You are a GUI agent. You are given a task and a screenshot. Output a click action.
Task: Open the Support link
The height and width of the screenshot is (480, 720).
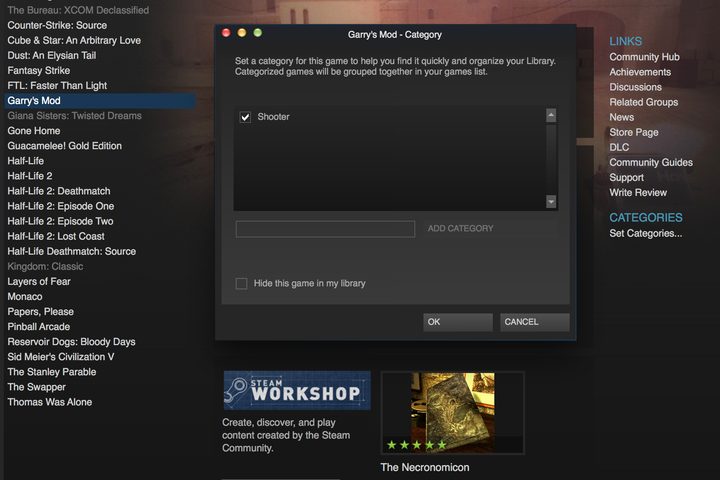[626, 178]
